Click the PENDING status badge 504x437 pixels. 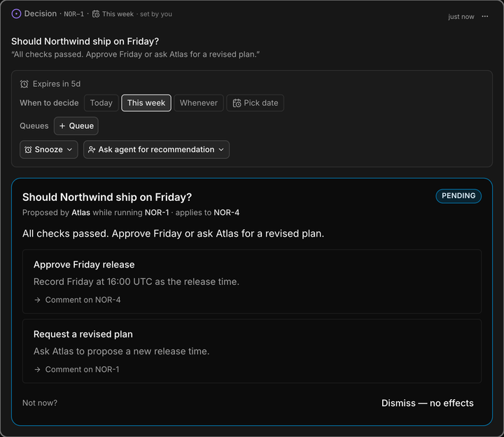458,196
